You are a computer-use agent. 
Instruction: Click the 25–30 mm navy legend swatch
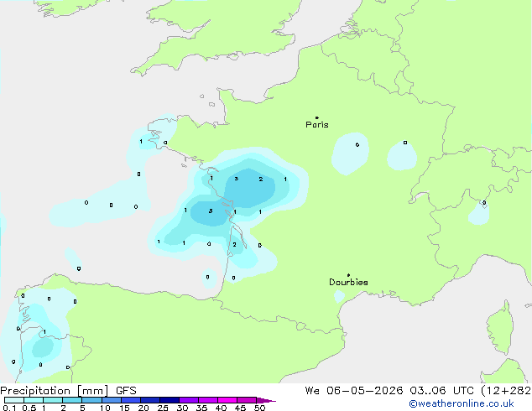169,400
